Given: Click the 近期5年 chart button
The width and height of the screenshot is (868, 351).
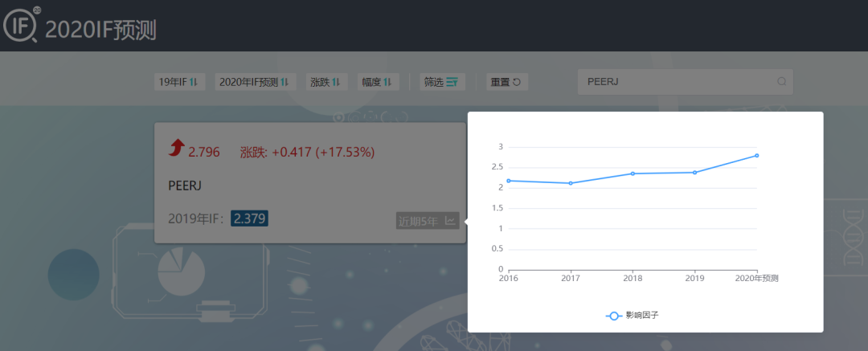Looking at the screenshot, I should pyautogui.click(x=428, y=221).
